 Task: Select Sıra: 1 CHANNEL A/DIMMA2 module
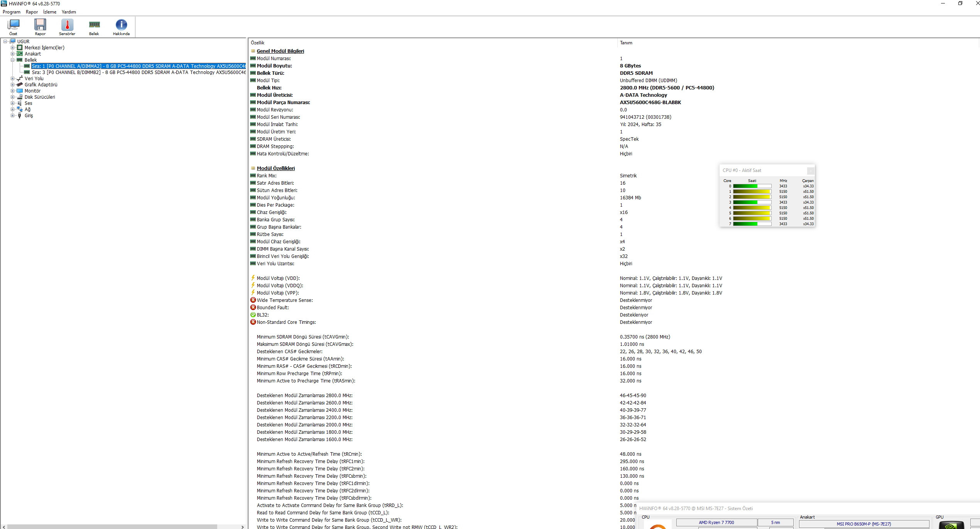[138, 66]
